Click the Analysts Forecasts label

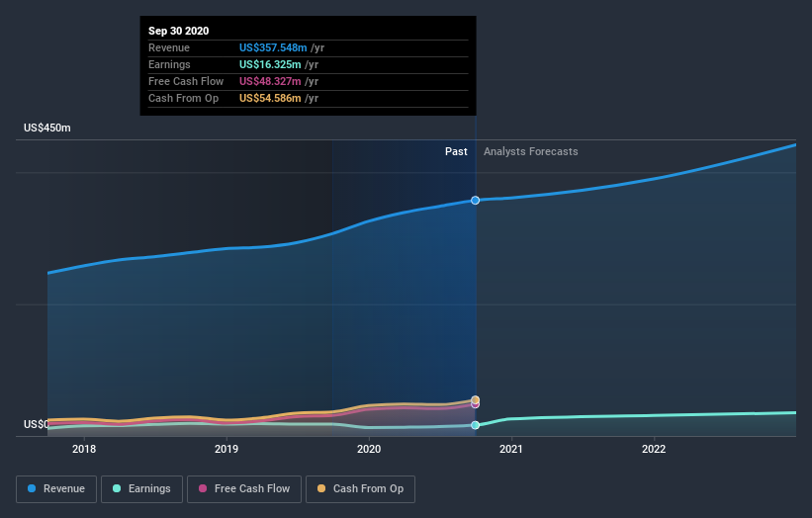click(x=531, y=151)
